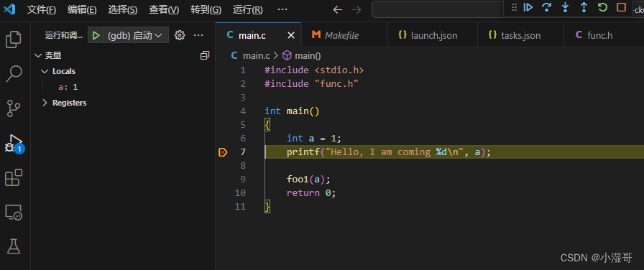Open debug view more actions ellipsis

(x=198, y=36)
